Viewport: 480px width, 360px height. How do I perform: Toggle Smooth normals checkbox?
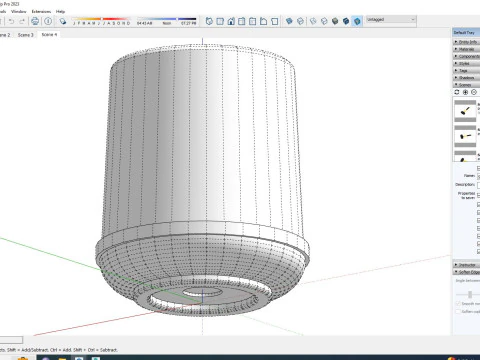(458, 304)
